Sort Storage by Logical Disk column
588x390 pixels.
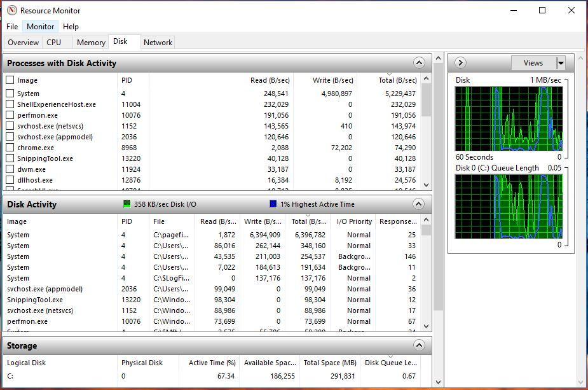point(26,363)
